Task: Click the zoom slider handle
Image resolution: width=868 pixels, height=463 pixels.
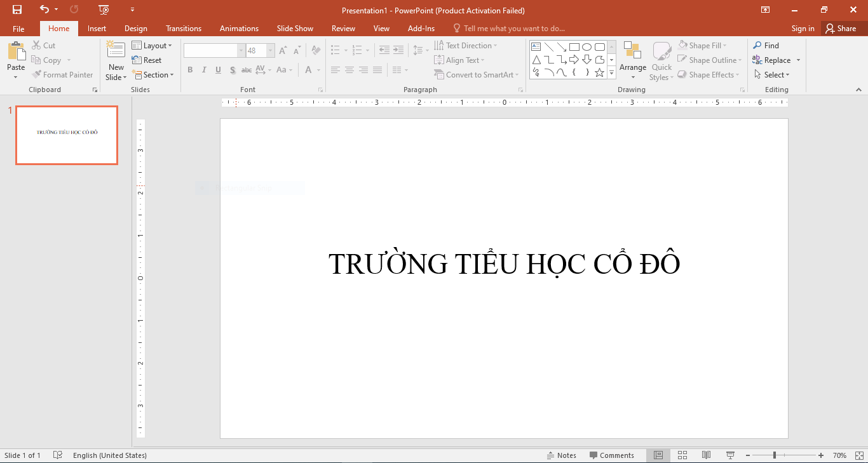Action: 774,455
